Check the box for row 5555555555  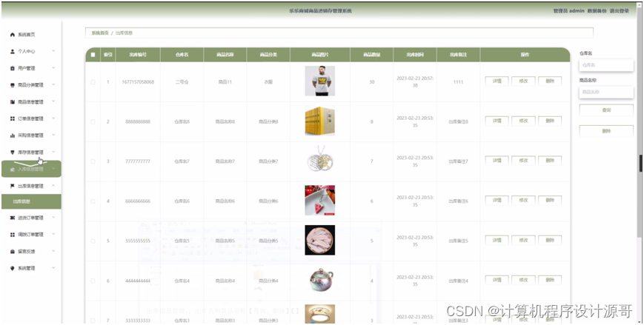click(x=93, y=241)
